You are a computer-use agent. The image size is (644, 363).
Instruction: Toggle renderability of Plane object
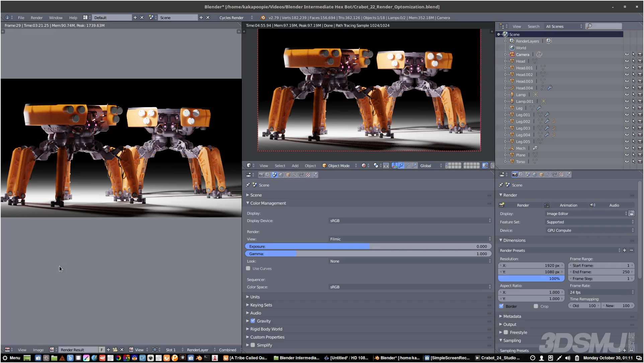coord(640,155)
